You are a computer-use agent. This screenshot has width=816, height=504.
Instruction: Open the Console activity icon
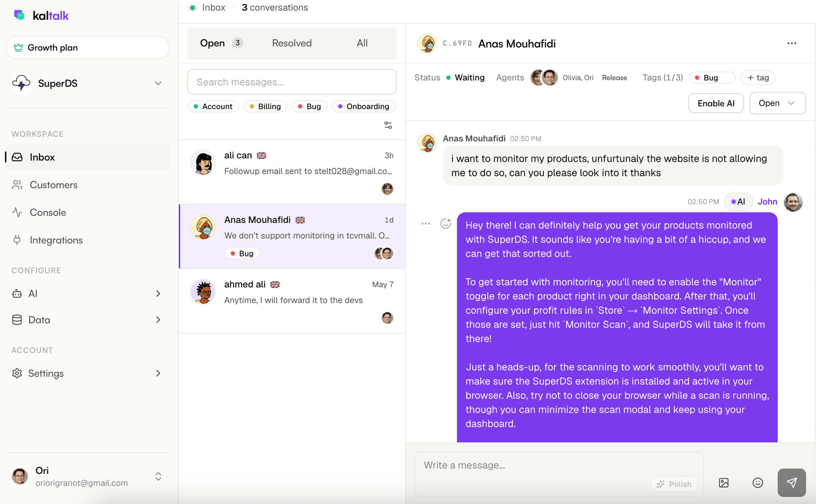click(x=17, y=212)
